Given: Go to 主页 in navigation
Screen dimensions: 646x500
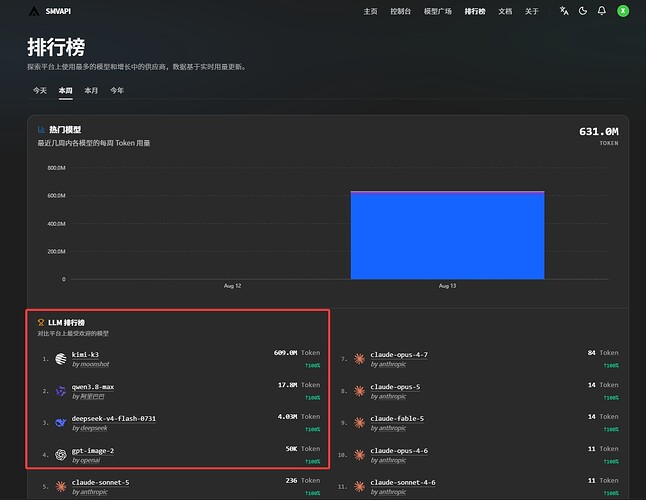Looking at the screenshot, I should (x=370, y=12).
